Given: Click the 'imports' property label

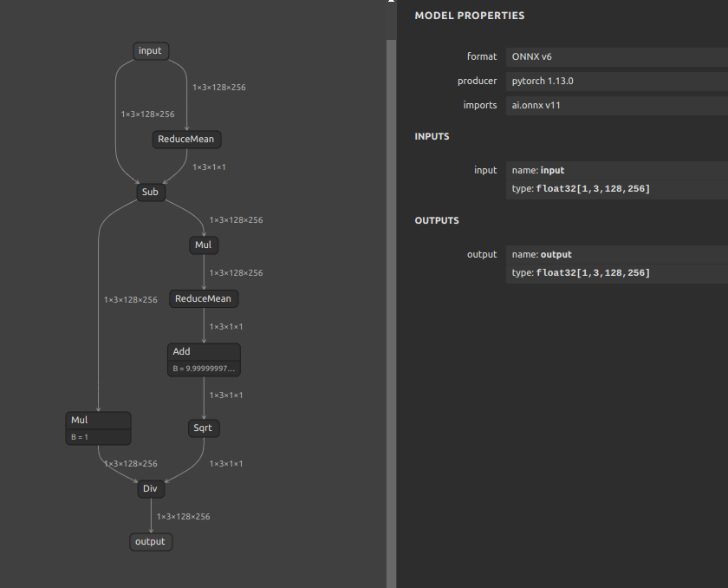Looking at the screenshot, I should tap(480, 106).
